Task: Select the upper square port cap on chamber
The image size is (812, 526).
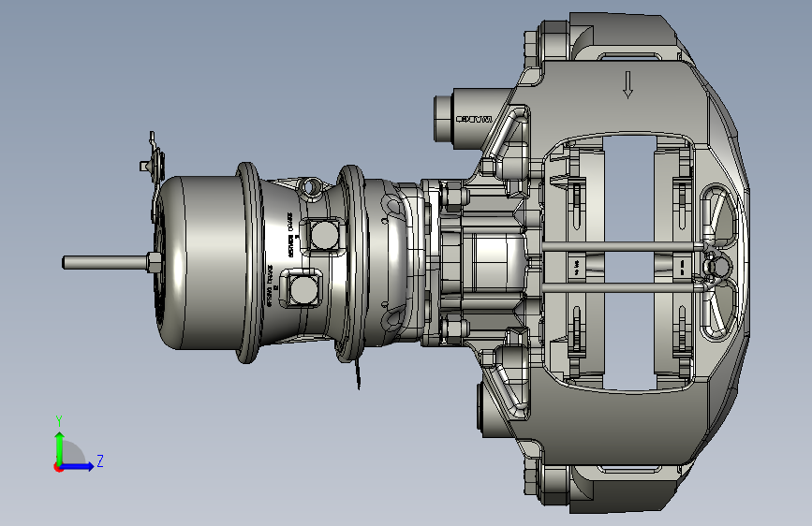Action: point(324,235)
